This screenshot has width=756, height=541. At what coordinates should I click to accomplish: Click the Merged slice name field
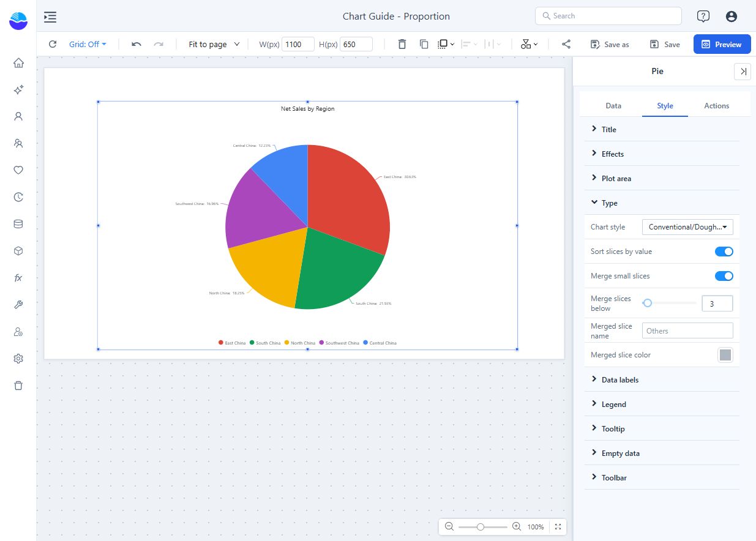(x=687, y=330)
